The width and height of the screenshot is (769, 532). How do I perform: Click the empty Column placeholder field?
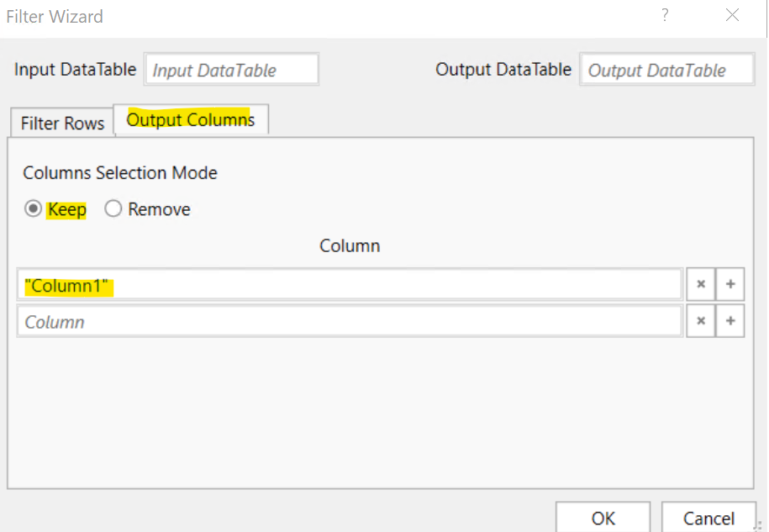[x=349, y=322]
